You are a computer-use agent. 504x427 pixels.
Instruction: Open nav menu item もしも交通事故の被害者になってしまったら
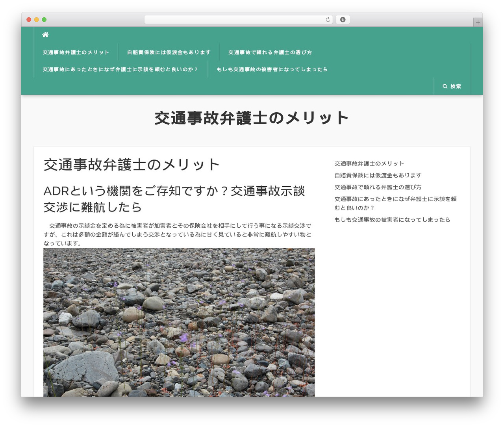click(272, 69)
